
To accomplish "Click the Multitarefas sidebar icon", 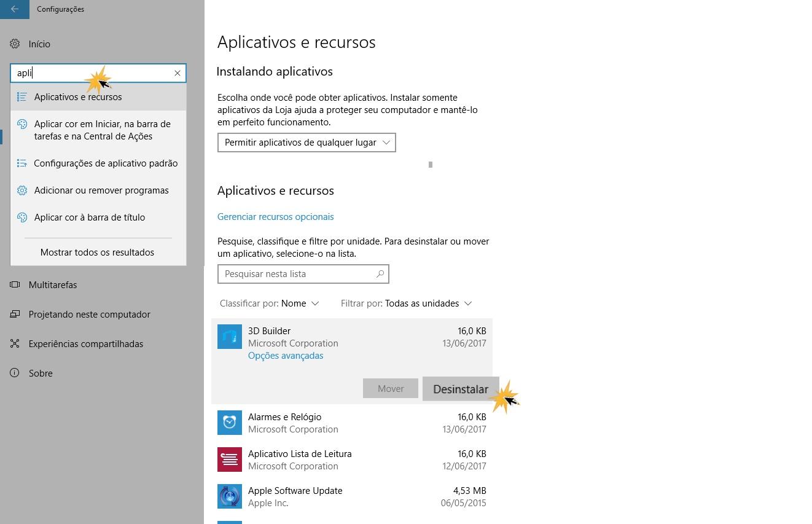I will (15, 285).
